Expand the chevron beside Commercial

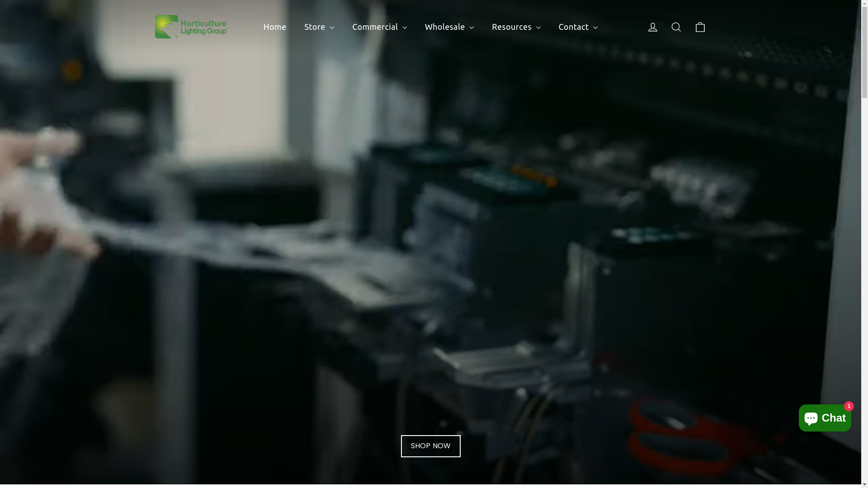(405, 28)
